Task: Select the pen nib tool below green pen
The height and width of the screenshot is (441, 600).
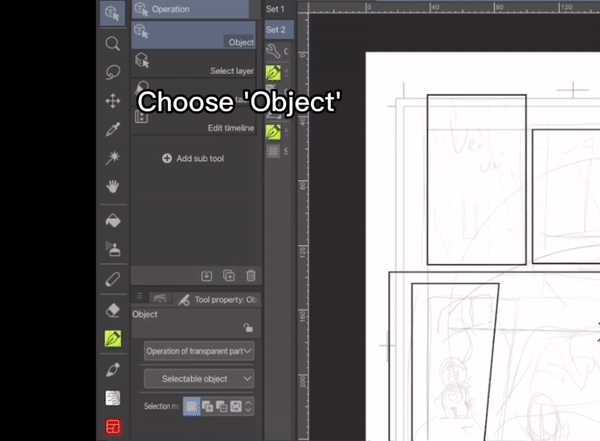Action: tap(112, 370)
